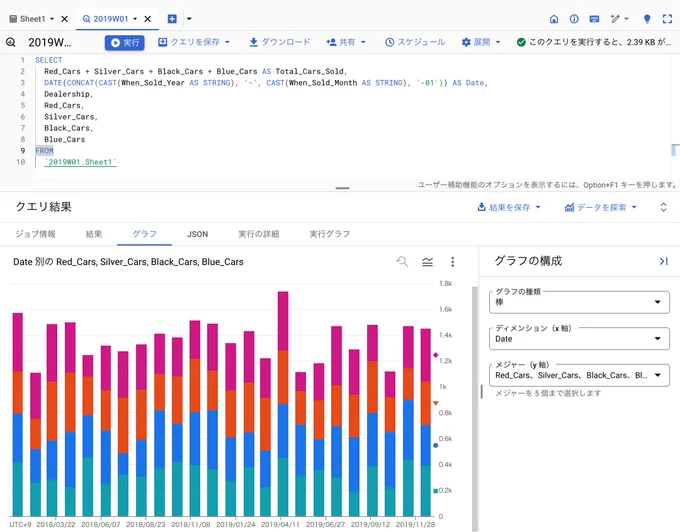Image resolution: width=680 pixels, height=532 pixels.
Task: Close the Sheet1 tab
Action: click(x=65, y=19)
